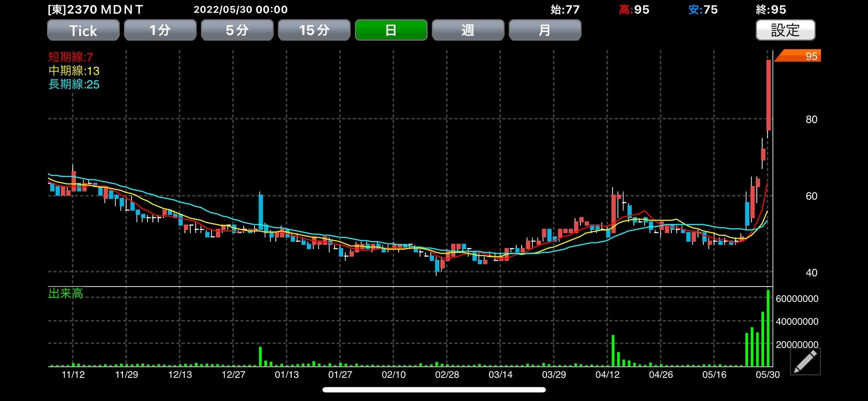Click the 始:77 open price value
This screenshot has height=401, width=868.
point(565,10)
